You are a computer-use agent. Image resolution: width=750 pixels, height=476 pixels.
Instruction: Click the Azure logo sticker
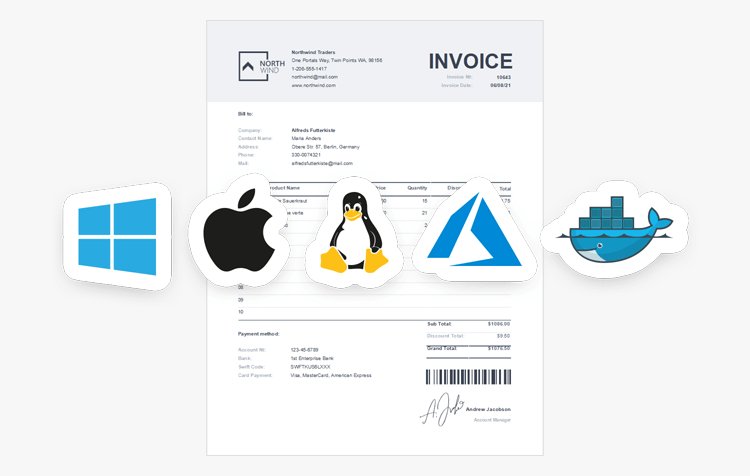click(474, 231)
